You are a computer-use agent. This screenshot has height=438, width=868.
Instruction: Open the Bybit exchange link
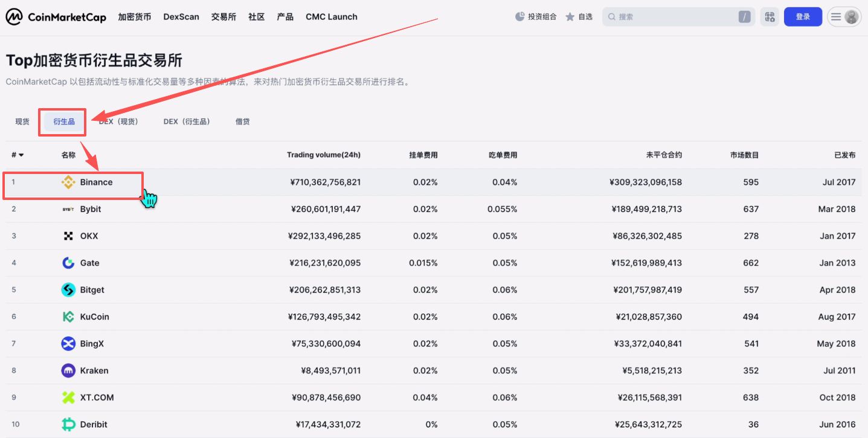pyautogui.click(x=91, y=208)
